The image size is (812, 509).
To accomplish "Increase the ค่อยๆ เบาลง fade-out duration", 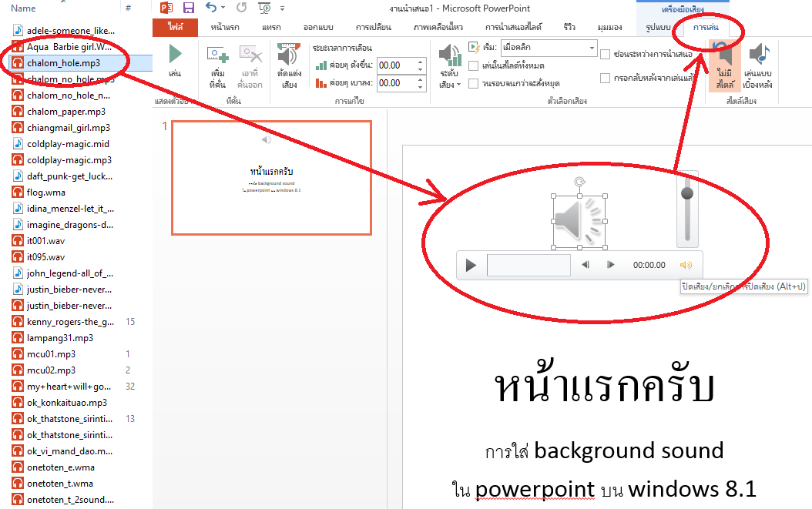I will (x=420, y=80).
